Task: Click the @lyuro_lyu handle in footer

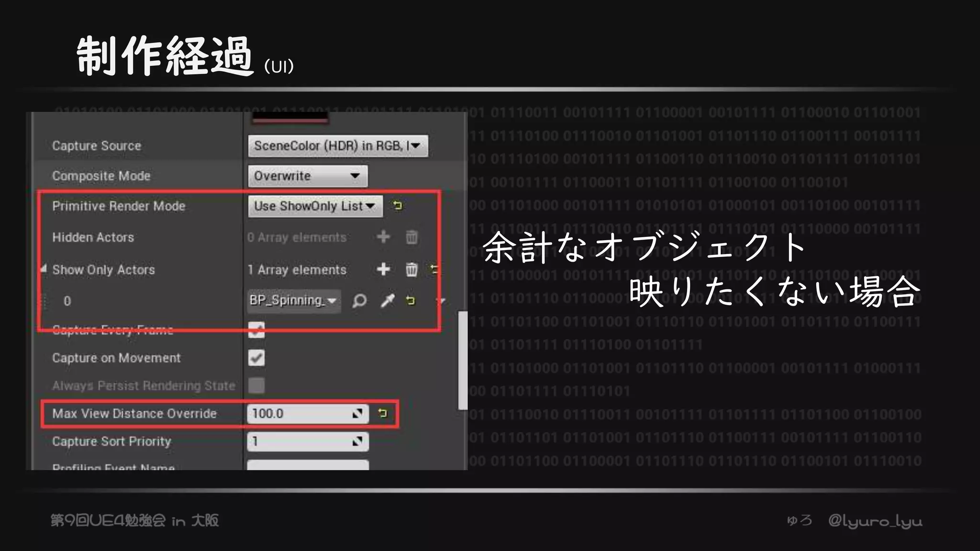Action: click(875, 521)
